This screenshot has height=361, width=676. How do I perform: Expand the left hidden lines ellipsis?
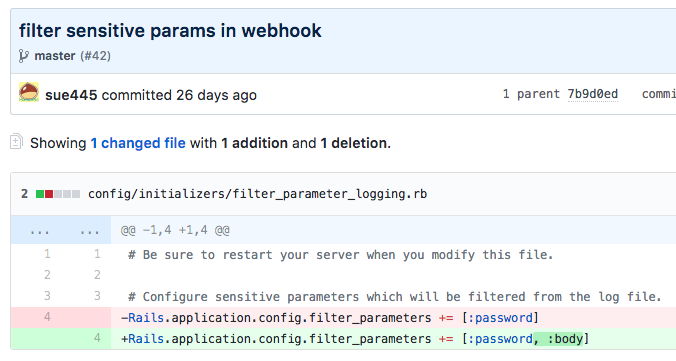(39, 231)
